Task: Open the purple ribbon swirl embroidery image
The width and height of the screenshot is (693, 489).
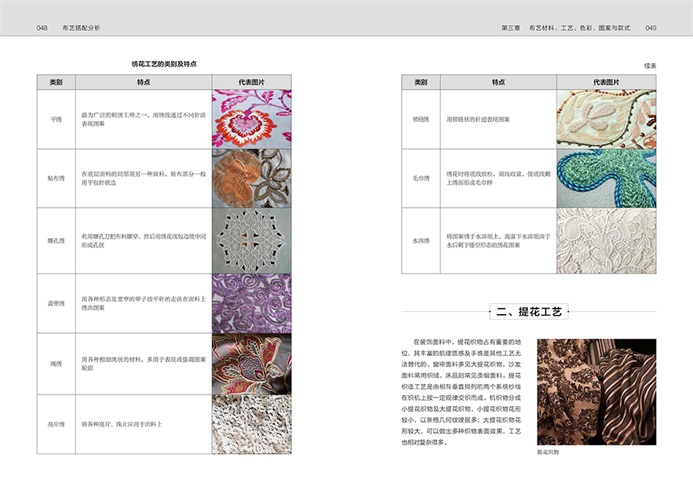Action: pos(251,301)
